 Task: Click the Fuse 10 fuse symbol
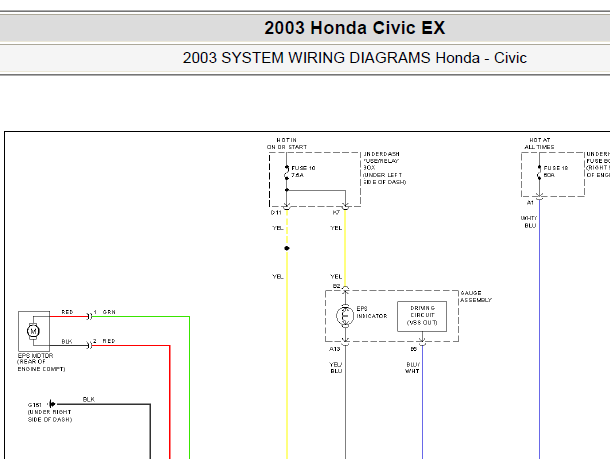287,173
